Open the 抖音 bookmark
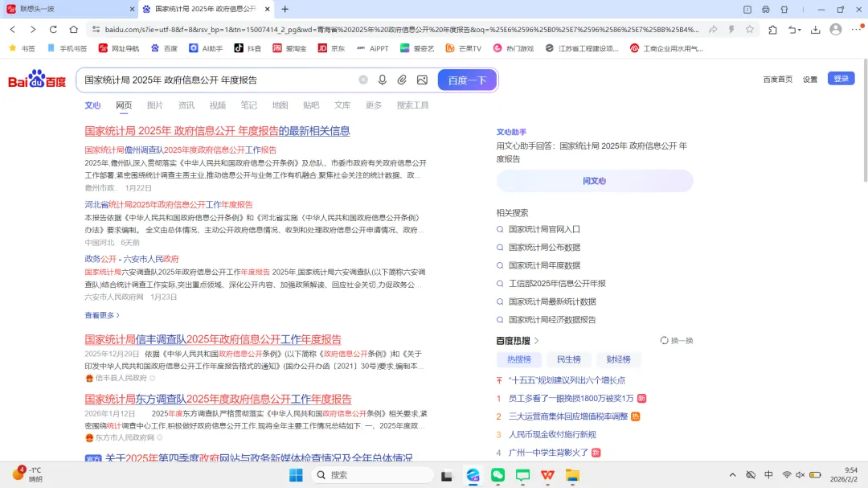The height and width of the screenshot is (488, 868). pyautogui.click(x=248, y=48)
